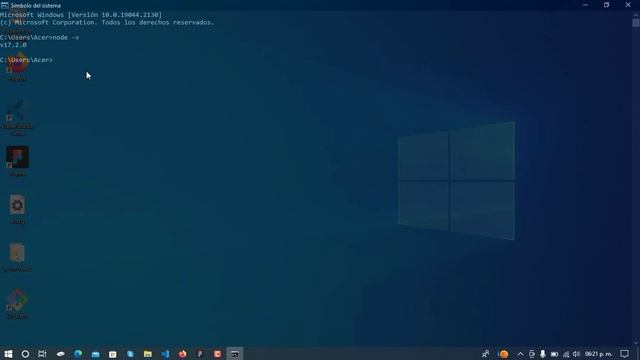
Task: Launch Microsoft Edge from the taskbar
Action: pyautogui.click(x=78, y=354)
